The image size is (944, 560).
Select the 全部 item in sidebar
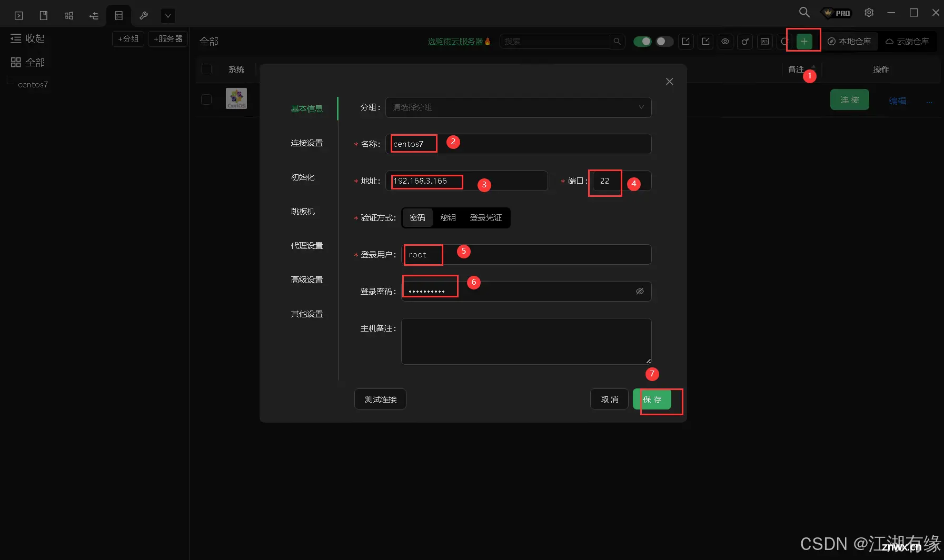(x=28, y=62)
